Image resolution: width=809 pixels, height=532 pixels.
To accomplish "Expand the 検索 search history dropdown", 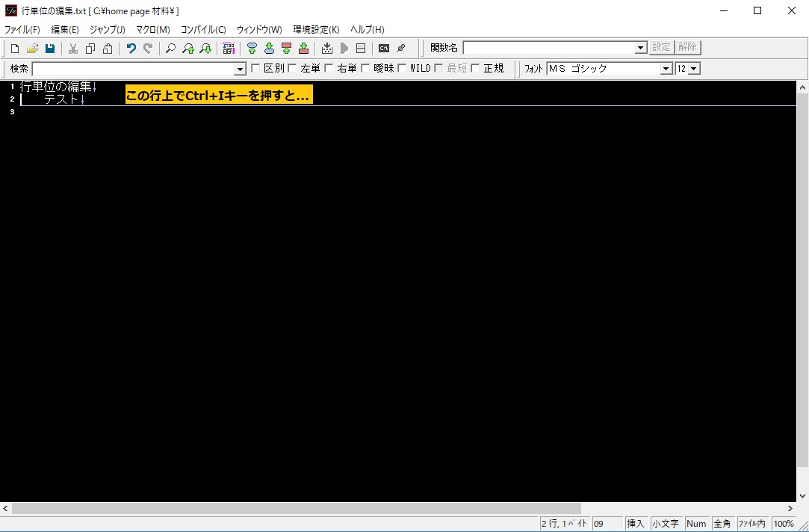I will (x=240, y=69).
